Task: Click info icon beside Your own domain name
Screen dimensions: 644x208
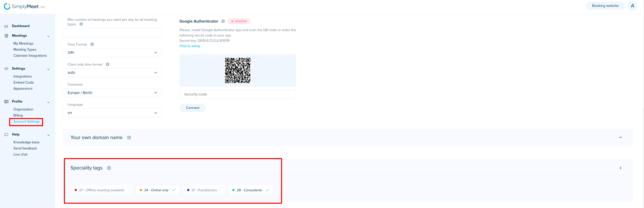Action: (x=129, y=138)
